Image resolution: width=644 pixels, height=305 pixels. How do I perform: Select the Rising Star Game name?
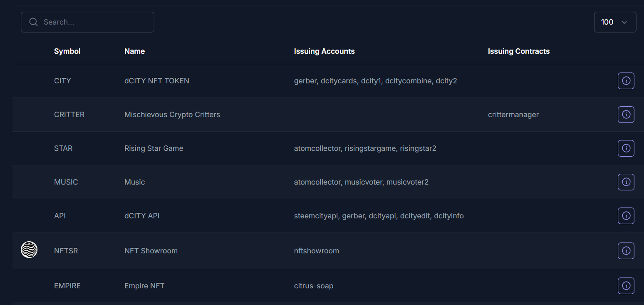(154, 148)
